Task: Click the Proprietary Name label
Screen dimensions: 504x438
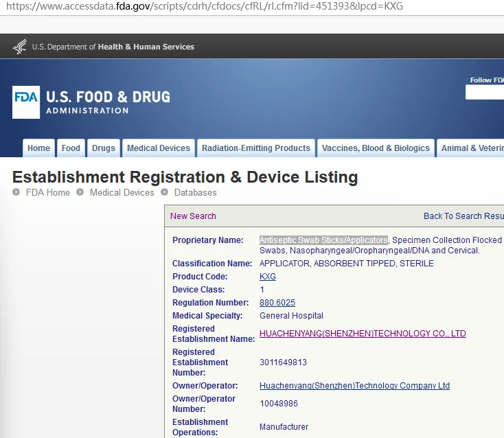Action: (207, 240)
